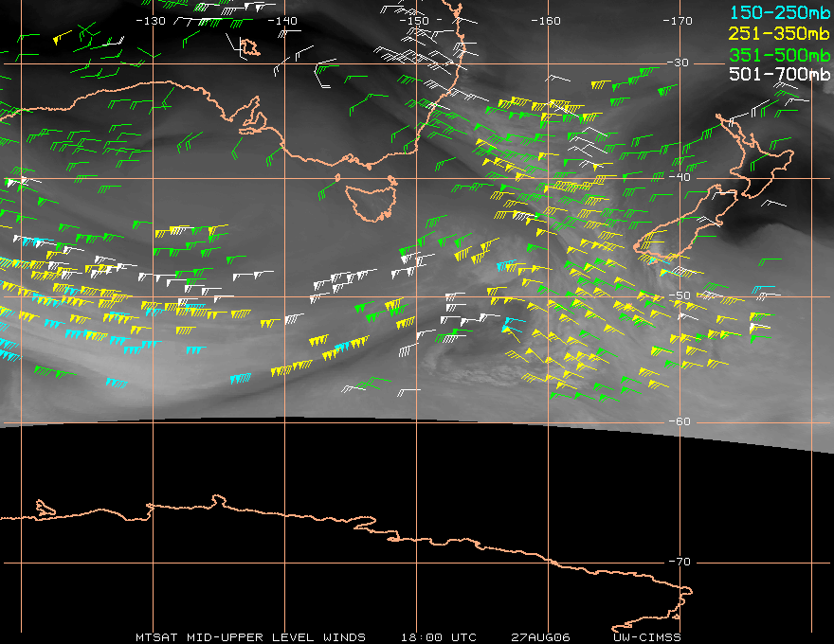Click the -60 latitude label

coord(680,422)
